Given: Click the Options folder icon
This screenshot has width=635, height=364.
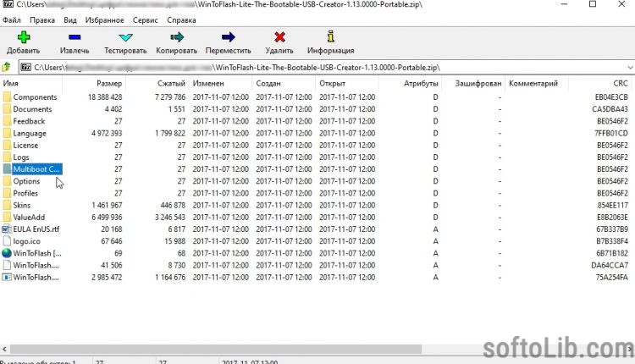Looking at the screenshot, I should [7, 181].
